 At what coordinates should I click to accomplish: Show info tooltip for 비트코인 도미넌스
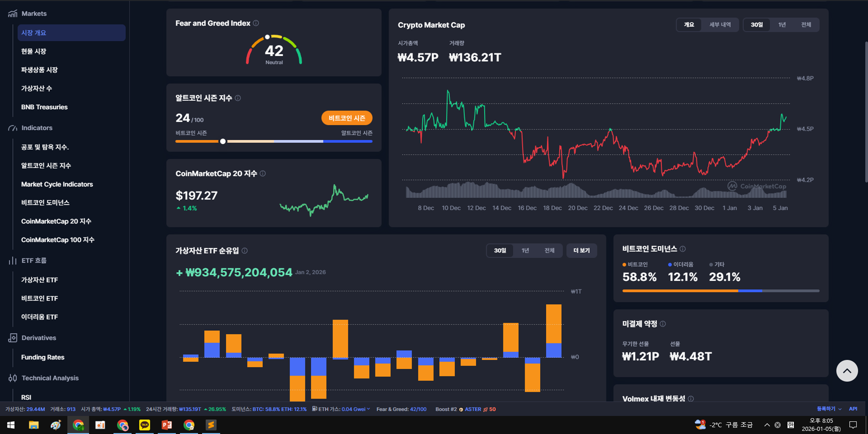[683, 249]
